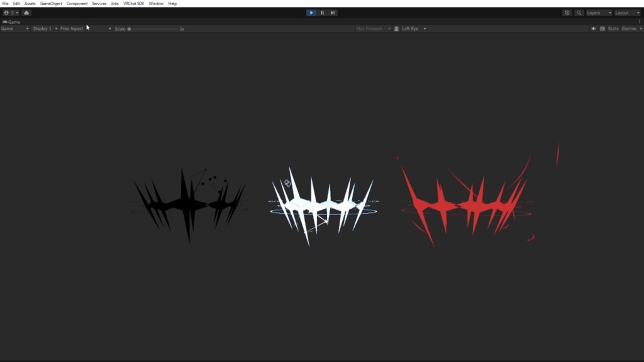
Task: Expand the Gizmos dropdown arrow
Action: click(x=641, y=29)
